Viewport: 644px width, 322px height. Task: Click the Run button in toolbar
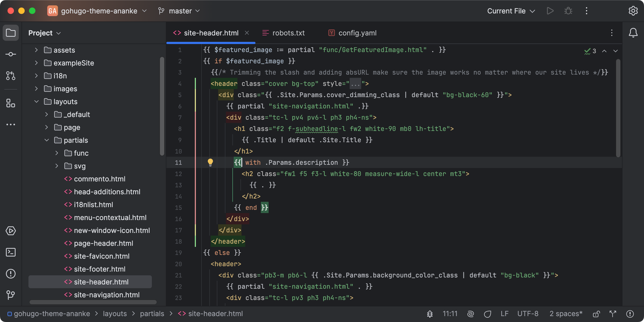click(x=550, y=11)
